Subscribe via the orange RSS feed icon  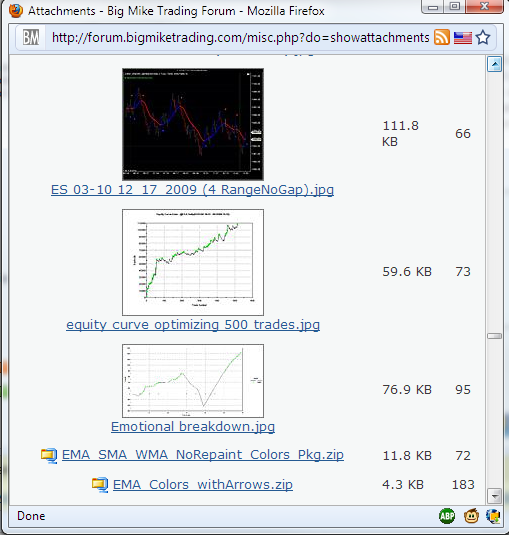441,37
